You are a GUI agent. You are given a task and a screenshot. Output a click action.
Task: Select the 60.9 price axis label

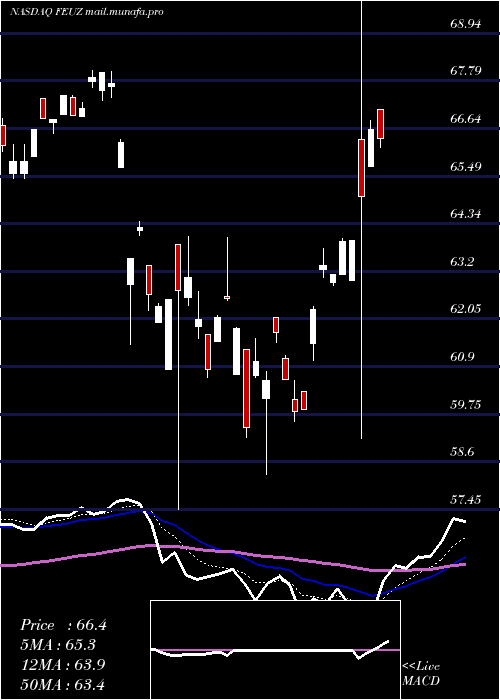click(x=462, y=356)
